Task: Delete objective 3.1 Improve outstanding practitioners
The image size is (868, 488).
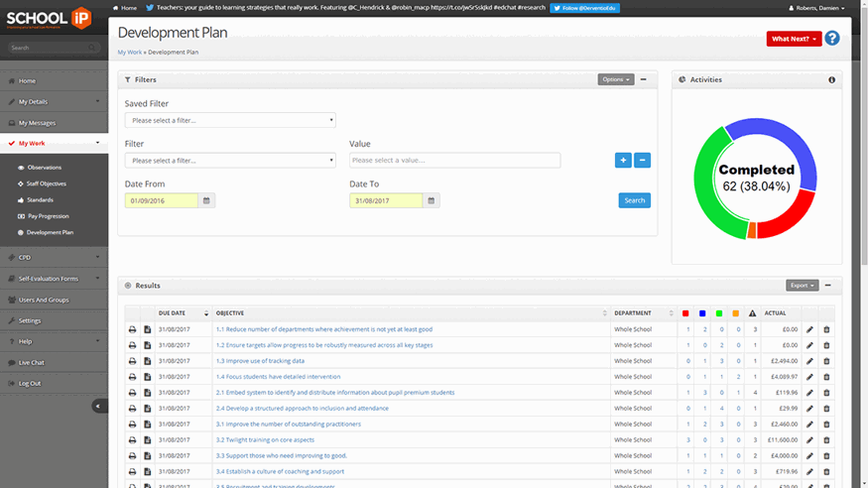Action: [826, 425]
